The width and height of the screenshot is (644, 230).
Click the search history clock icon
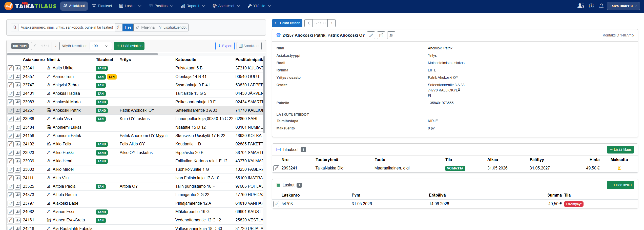(x=119, y=27)
